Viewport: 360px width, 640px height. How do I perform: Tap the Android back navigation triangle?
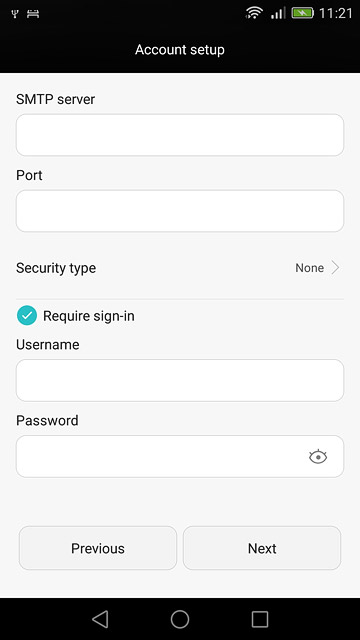100,619
